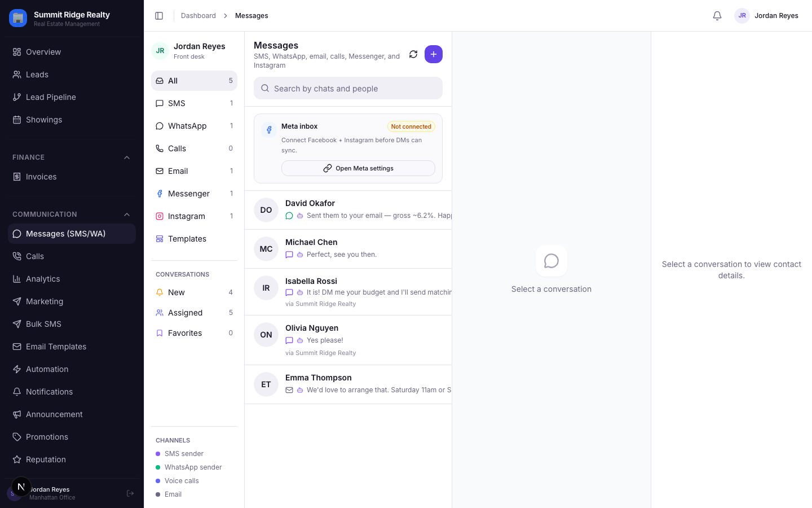
Task: Open Analytics page
Action: [72, 279]
